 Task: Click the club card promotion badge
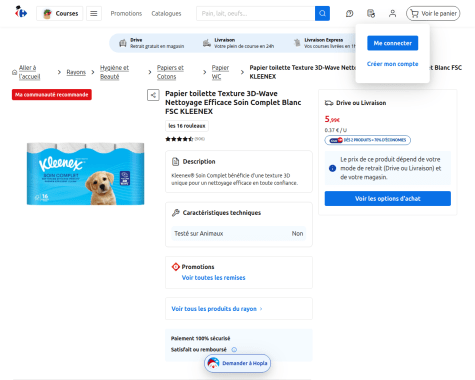[368, 140]
